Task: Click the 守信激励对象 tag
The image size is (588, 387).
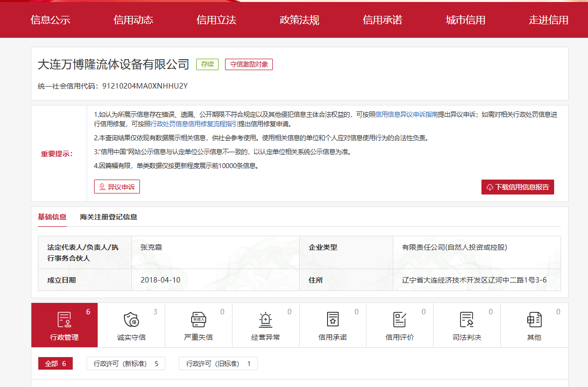Action: [248, 64]
